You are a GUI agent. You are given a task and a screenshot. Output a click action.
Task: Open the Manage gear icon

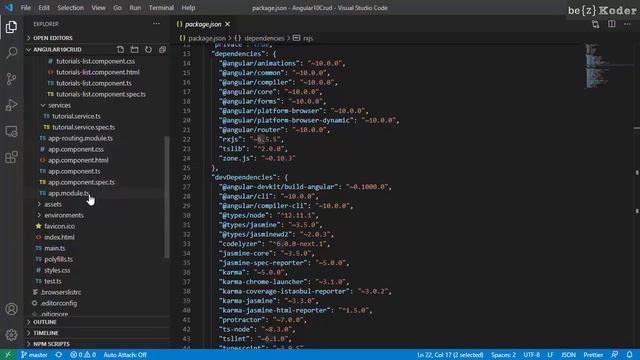(11, 335)
